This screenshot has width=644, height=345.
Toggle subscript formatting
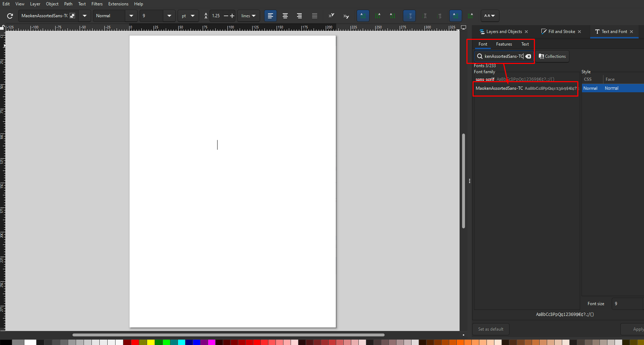pos(346,16)
